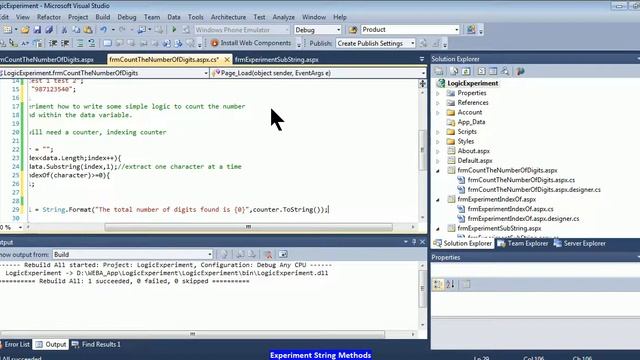The image size is (640, 360).
Task: Clear all text in Output window
Action: (x=268, y=254)
